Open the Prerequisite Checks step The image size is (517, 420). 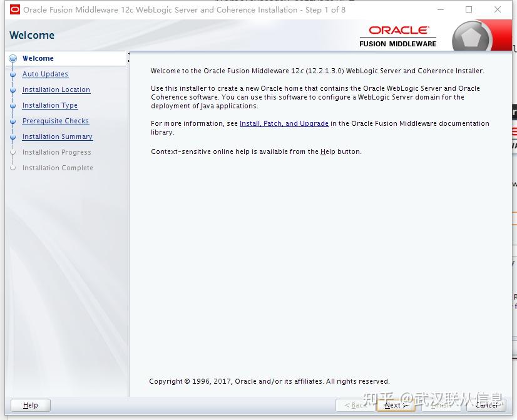coord(55,121)
